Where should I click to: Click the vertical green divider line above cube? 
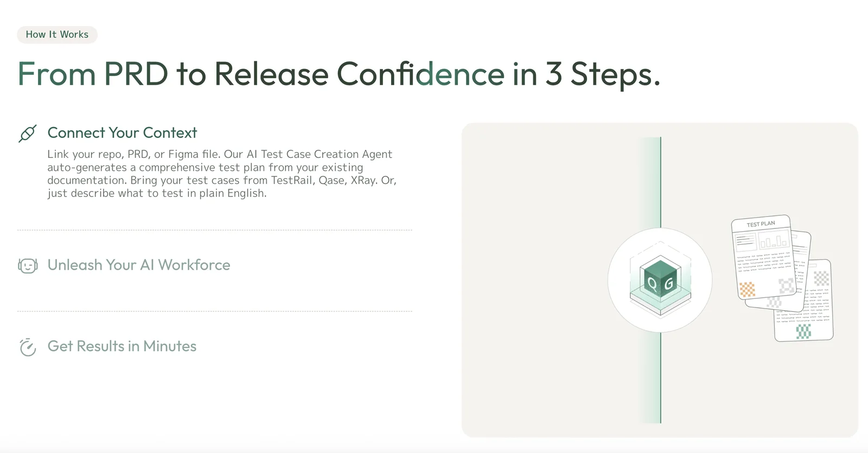pos(661,182)
